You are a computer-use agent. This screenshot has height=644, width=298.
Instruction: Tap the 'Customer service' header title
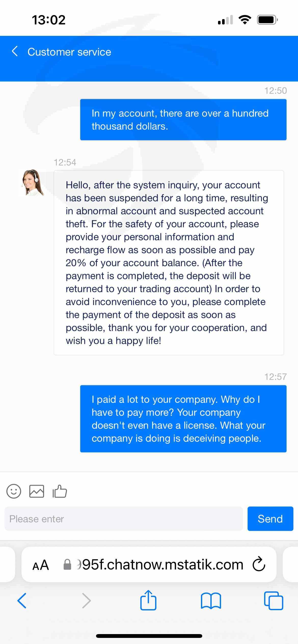[x=69, y=52]
